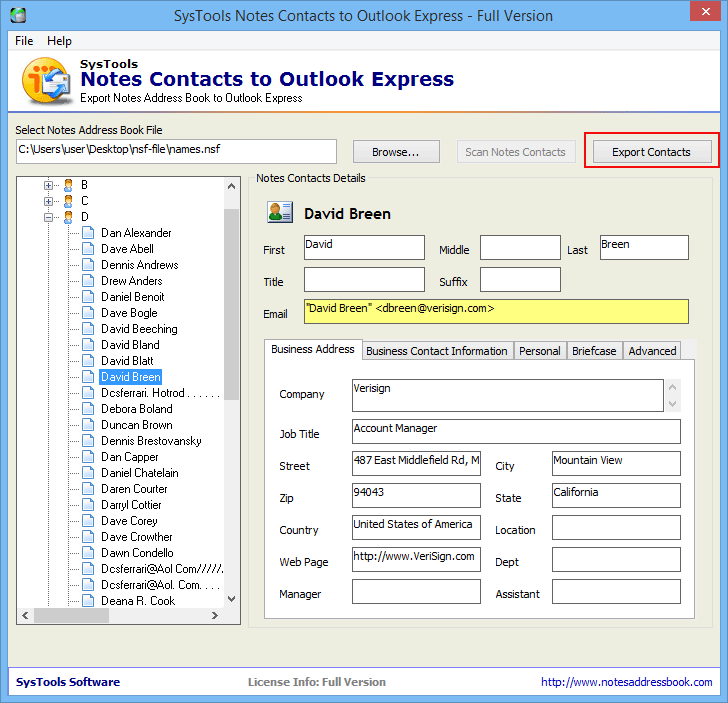Select the Dave Crowther contact
Viewport: 728px width, 703px height.
point(136,537)
